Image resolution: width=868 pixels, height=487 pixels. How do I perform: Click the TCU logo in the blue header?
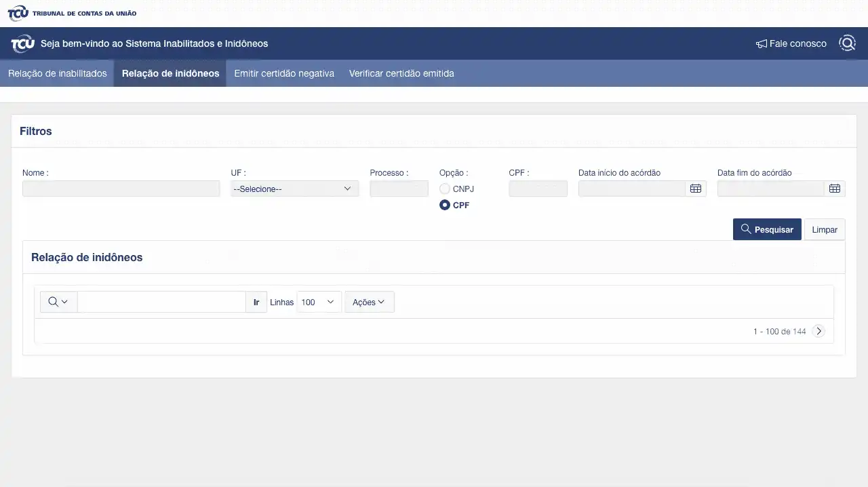(x=22, y=44)
